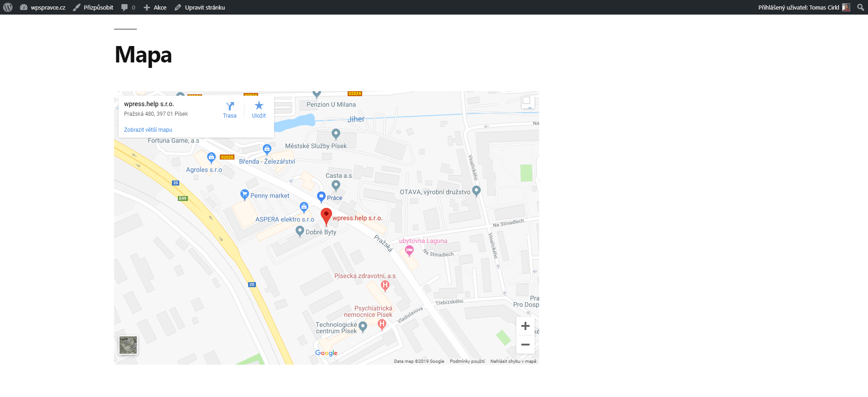Click the Fortuna Game, a.s label
This screenshot has height=397, width=868.
173,140
